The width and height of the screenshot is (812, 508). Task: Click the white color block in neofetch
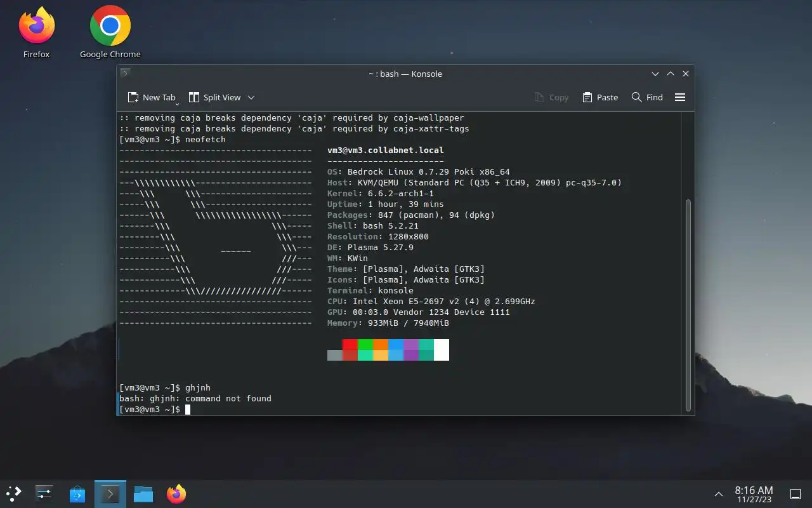442,350
